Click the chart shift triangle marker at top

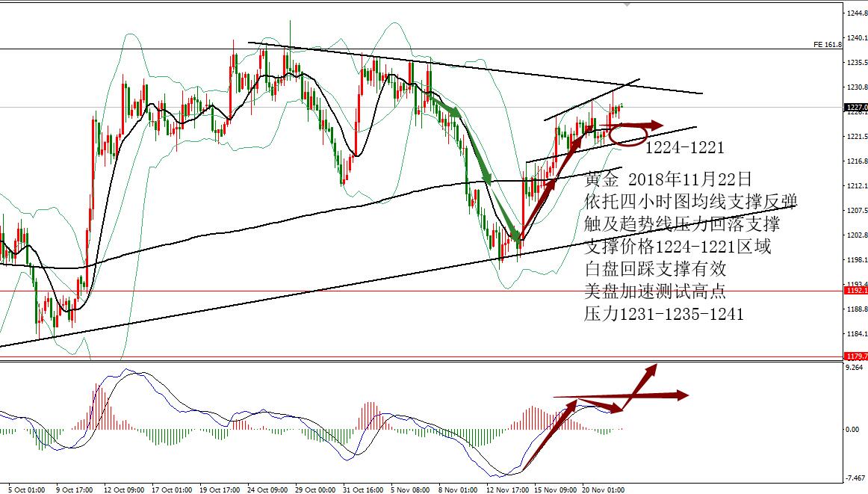627,5
